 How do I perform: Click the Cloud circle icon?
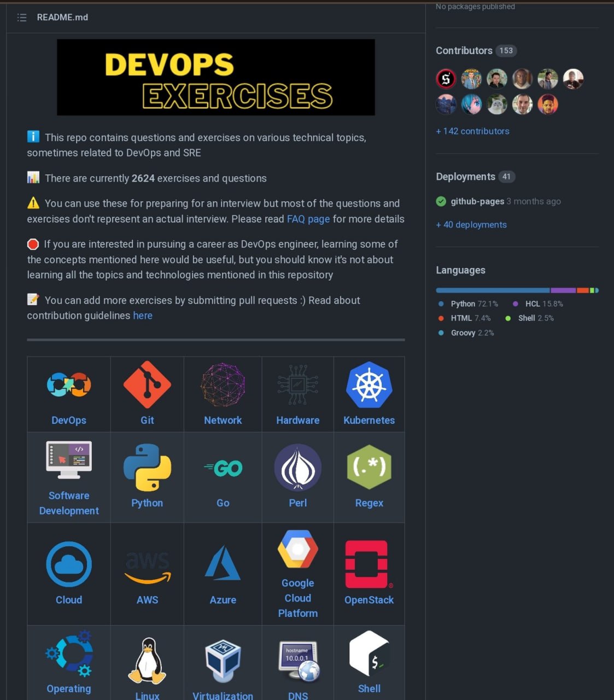pyautogui.click(x=69, y=564)
